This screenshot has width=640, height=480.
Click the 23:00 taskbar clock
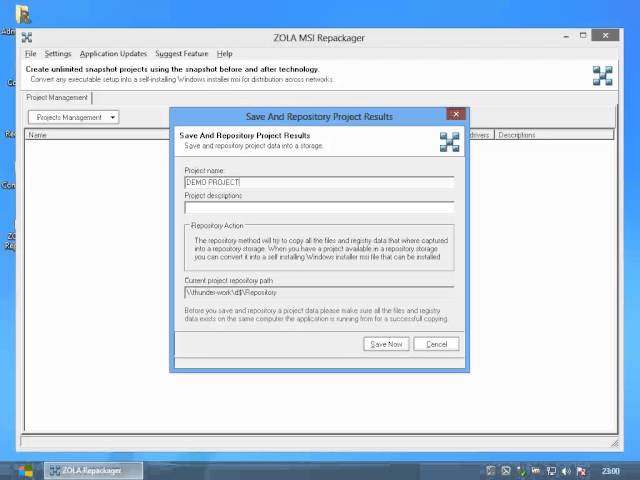[x=611, y=471]
